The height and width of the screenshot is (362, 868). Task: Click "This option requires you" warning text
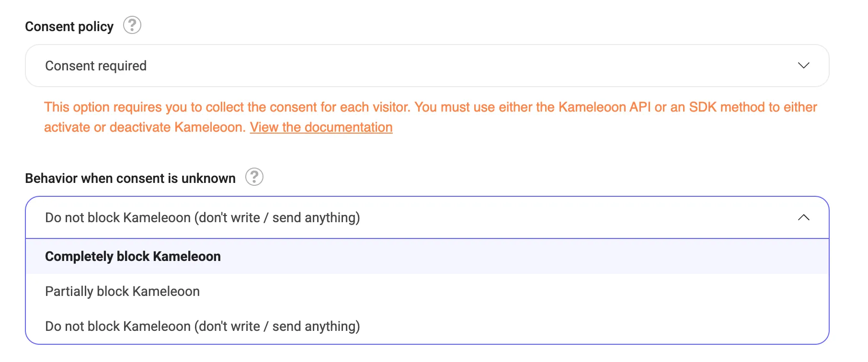point(103,107)
